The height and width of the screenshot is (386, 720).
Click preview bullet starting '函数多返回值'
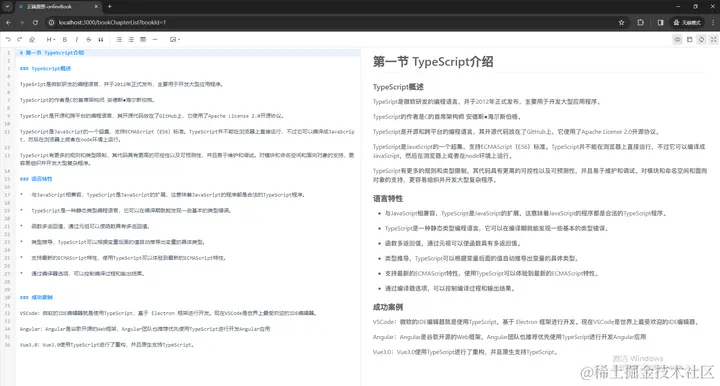(452, 243)
